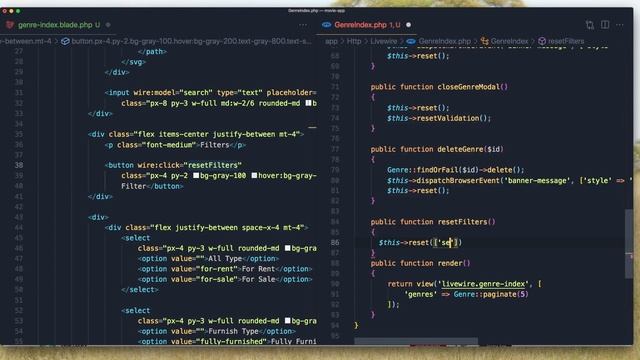Open More Actions menu of left editor group
Viewport: 640px width, 360px height.
(x=303, y=25)
